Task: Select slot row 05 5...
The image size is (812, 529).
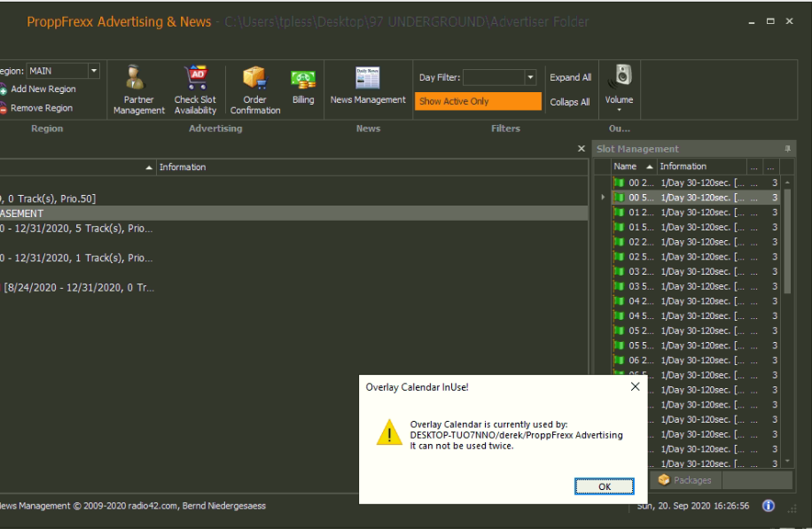Action: point(695,346)
